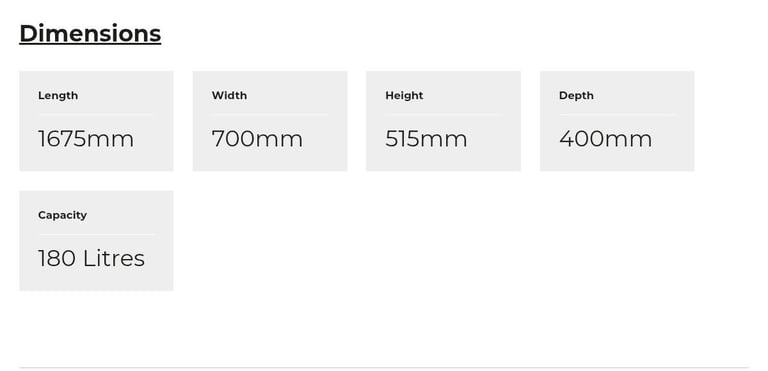Screen dimensions: 768x371
Task: Click the 400mm depth value
Action: 605,139
